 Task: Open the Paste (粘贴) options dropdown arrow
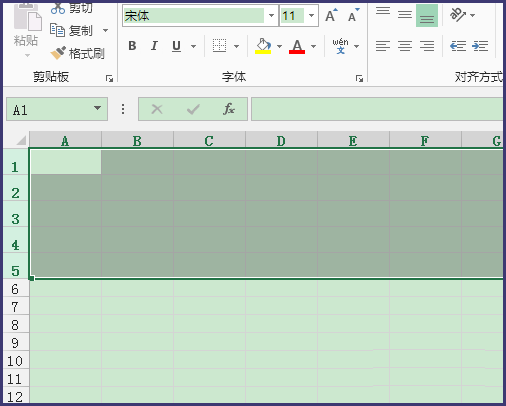27,55
